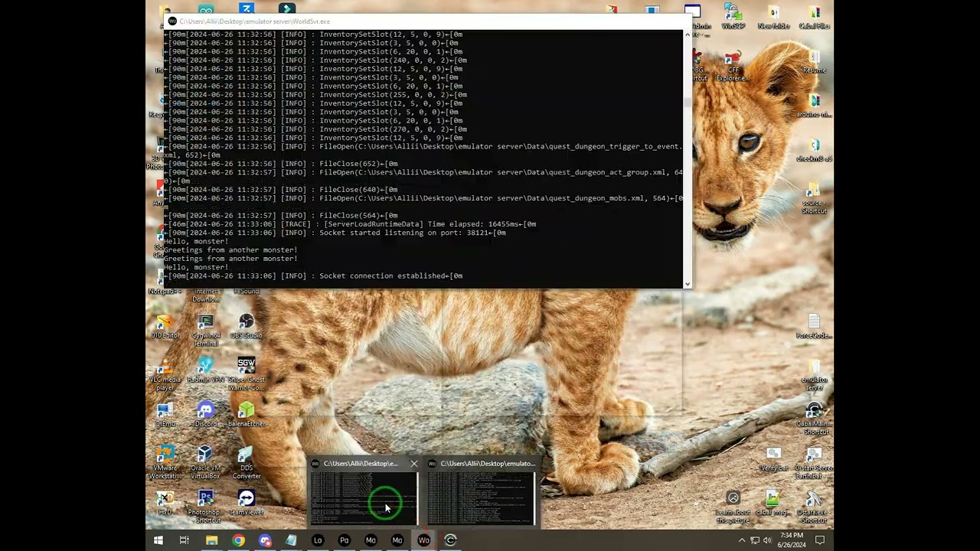Click the 'Socket started listening on port' line
This screenshot has height=551, width=980.
click(335, 233)
